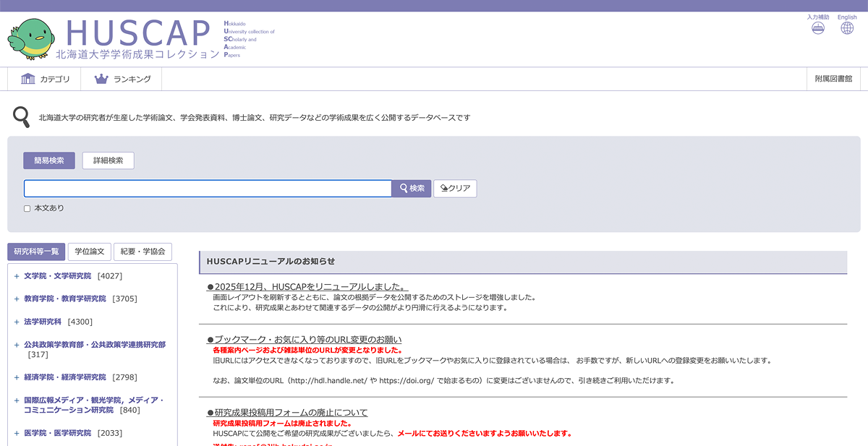This screenshot has height=446, width=868.
Task: Click the 入力補助 keyboard icon
Action: tap(817, 28)
